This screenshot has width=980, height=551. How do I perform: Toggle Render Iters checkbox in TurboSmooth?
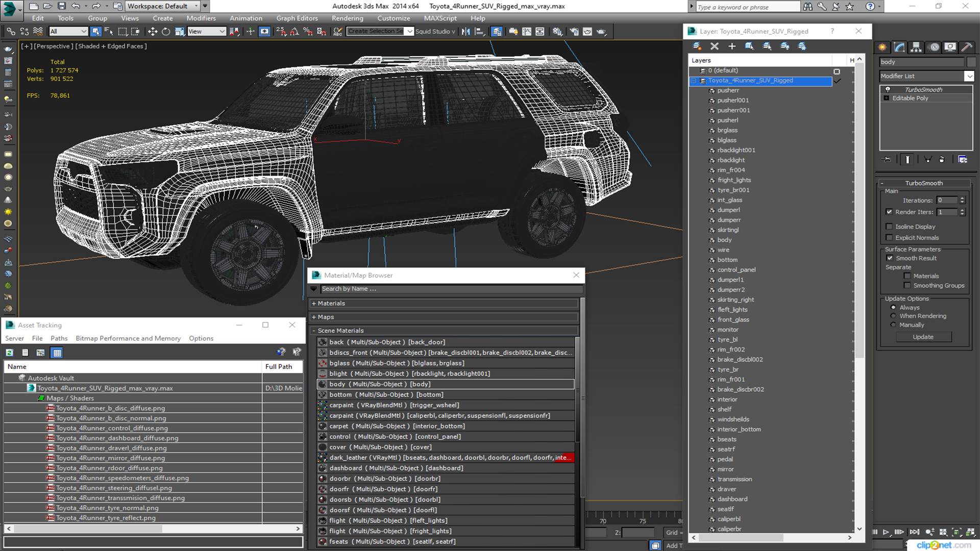[890, 212]
